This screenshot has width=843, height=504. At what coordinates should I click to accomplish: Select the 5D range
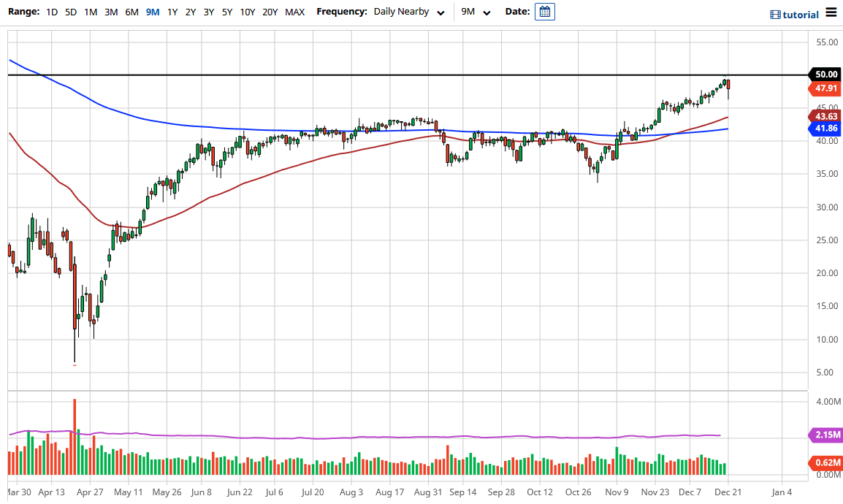[x=70, y=12]
